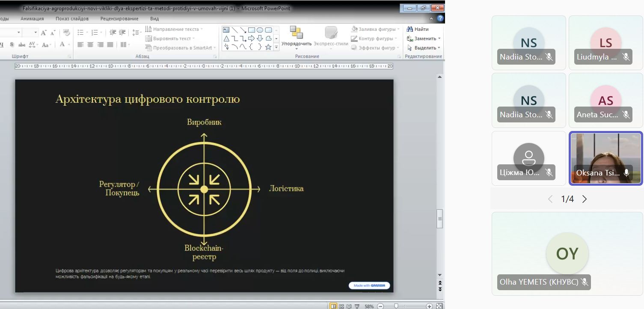Start slideshow from status bar icon
The image size is (644, 309).
pos(356,306)
